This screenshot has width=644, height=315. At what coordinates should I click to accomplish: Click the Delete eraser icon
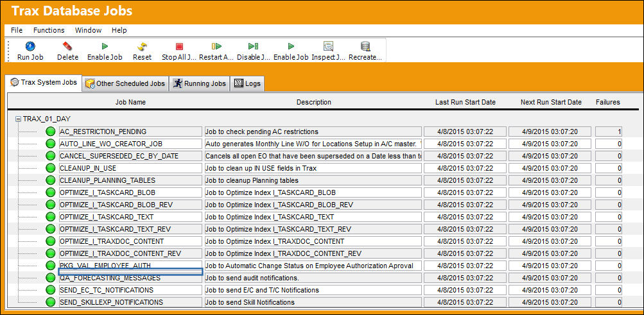(x=67, y=46)
